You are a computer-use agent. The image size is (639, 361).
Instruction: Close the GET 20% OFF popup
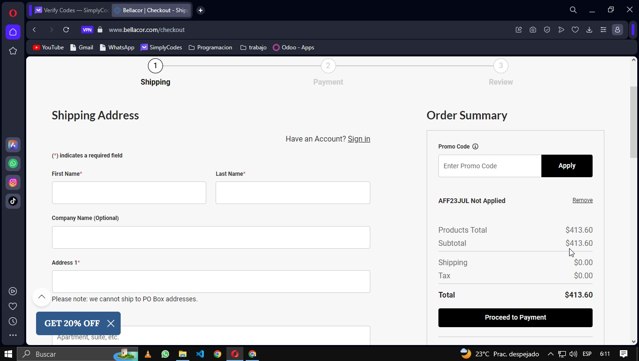point(111,324)
